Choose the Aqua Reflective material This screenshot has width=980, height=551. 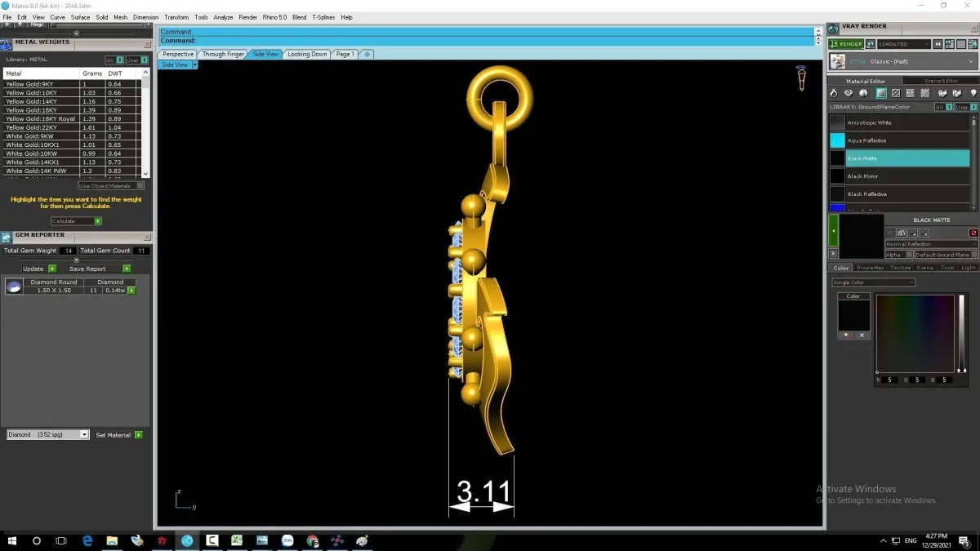pos(899,140)
